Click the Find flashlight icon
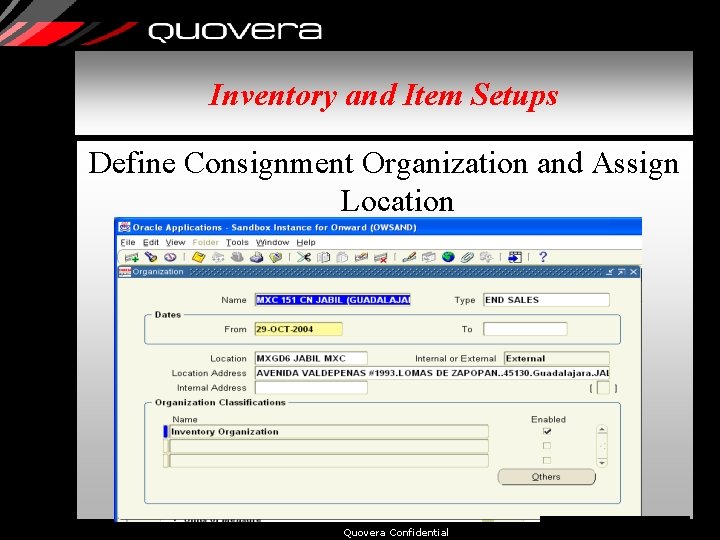Image resolution: width=720 pixels, height=540 pixels. pyautogui.click(x=151, y=257)
